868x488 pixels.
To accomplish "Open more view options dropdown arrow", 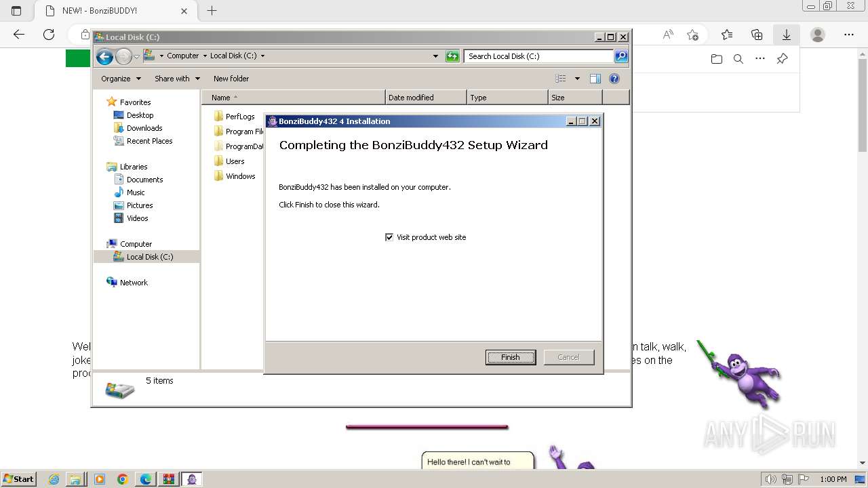I will tap(577, 79).
